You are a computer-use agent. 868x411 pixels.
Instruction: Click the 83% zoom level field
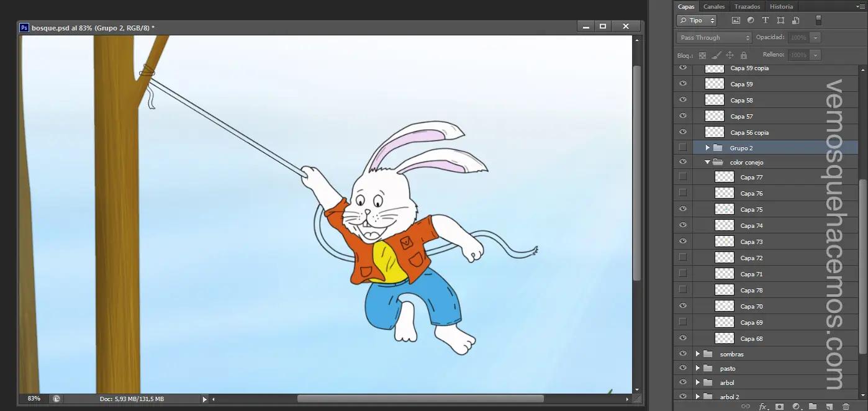pos(34,399)
